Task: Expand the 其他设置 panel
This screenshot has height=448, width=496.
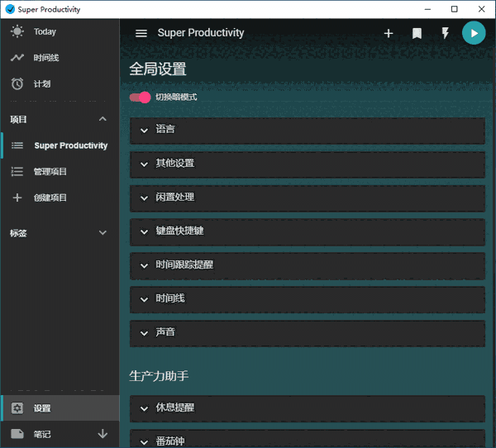Action: pyautogui.click(x=308, y=164)
